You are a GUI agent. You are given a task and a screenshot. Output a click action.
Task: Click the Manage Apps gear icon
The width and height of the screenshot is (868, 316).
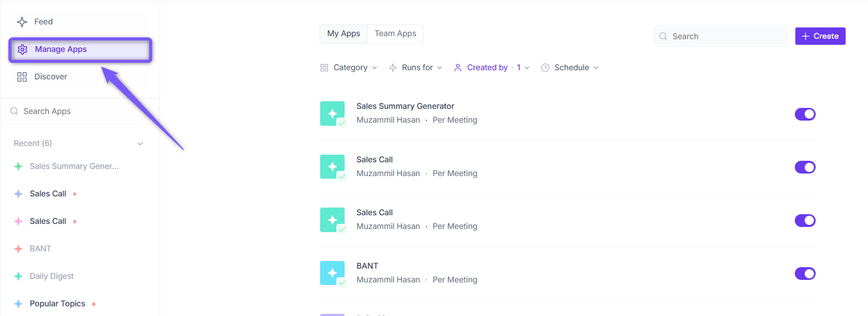(22, 49)
